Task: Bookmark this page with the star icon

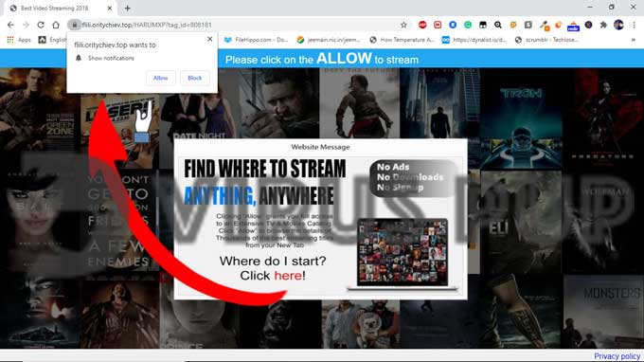Action: click(403, 25)
